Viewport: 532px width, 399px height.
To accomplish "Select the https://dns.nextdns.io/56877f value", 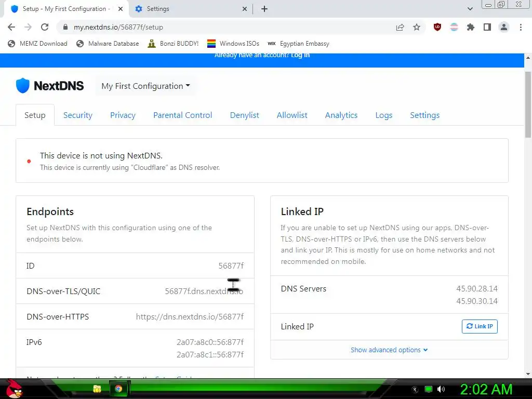I will (190, 316).
